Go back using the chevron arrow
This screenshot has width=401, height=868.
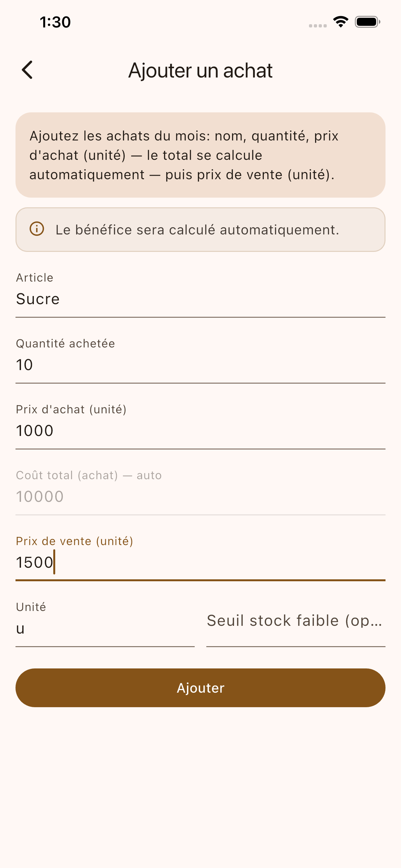pos(27,70)
